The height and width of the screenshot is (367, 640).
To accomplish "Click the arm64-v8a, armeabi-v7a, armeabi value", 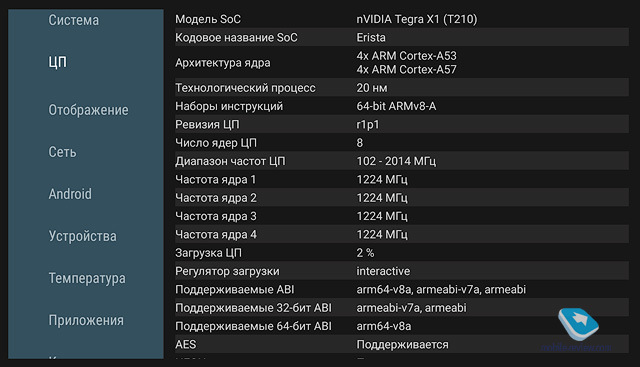I will 441,289.
